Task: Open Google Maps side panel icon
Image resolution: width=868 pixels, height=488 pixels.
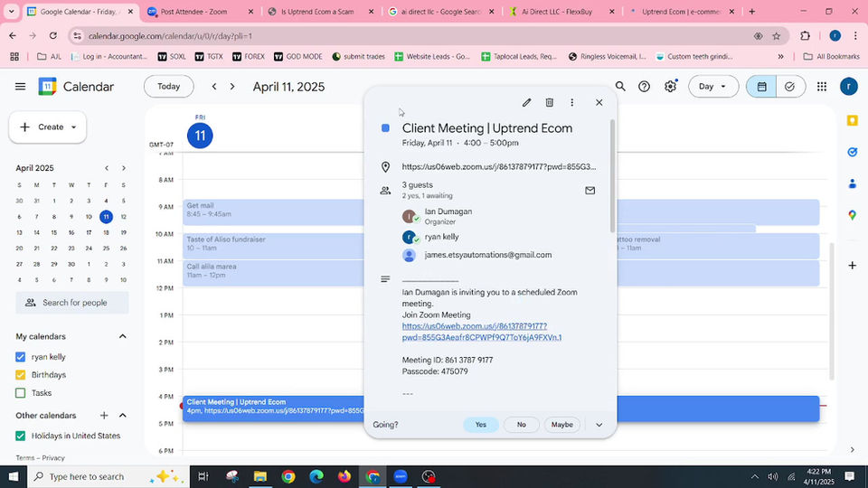Action: point(853,215)
